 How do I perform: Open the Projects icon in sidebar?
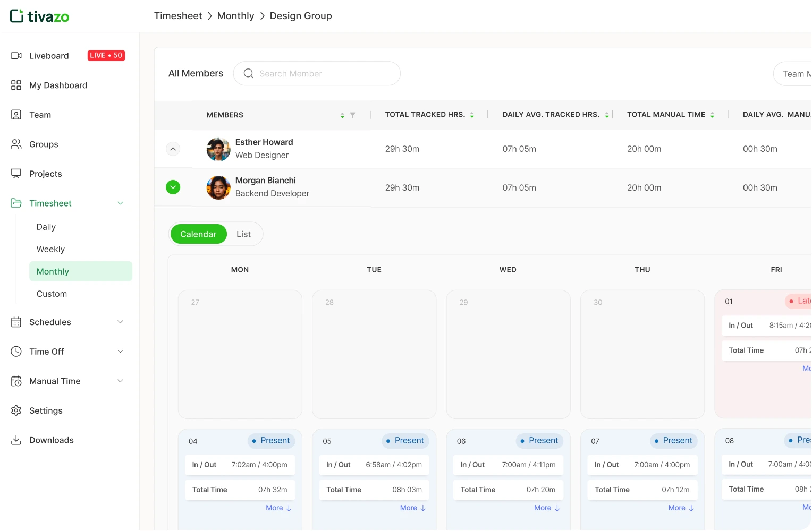tap(16, 174)
